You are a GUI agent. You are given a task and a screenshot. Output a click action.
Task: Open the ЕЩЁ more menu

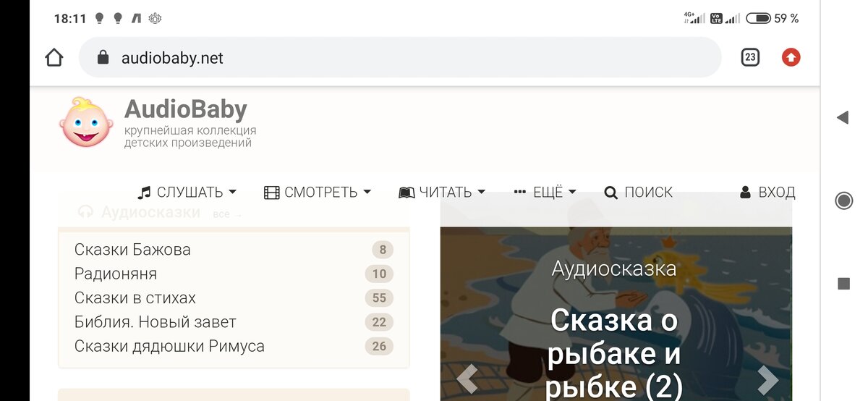click(545, 193)
